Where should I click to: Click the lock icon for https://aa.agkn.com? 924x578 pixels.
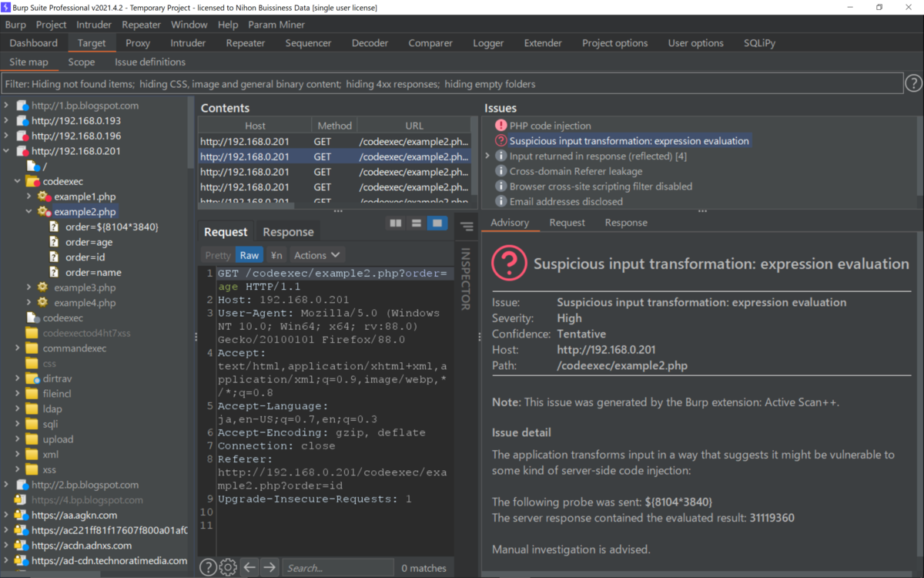coord(22,515)
